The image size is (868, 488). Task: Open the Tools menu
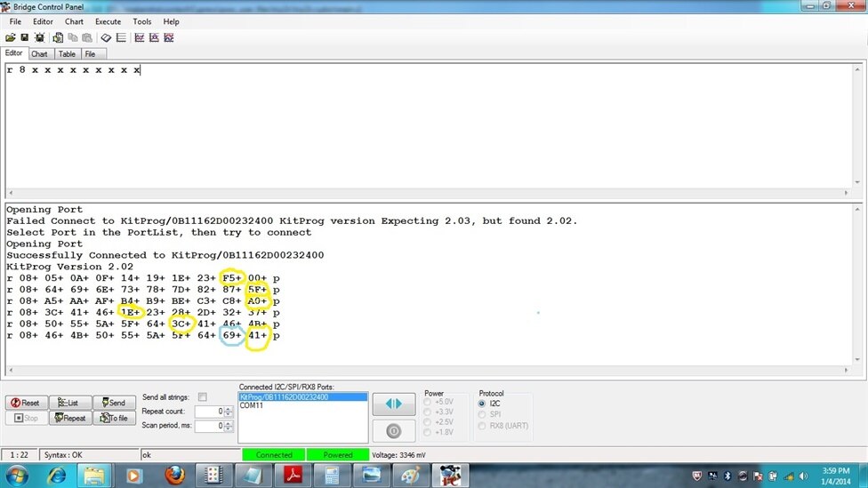(141, 21)
